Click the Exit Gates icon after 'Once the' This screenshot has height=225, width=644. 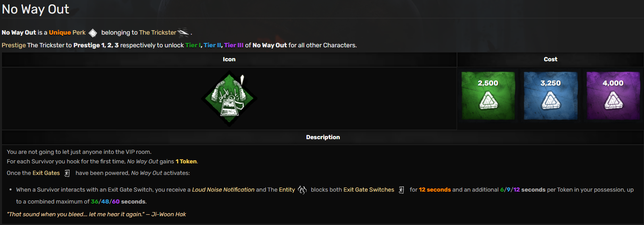67,173
